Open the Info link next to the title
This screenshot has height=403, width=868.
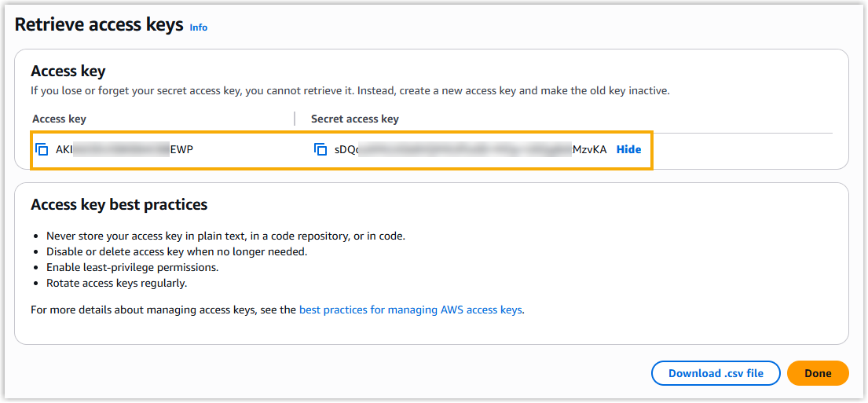click(199, 27)
